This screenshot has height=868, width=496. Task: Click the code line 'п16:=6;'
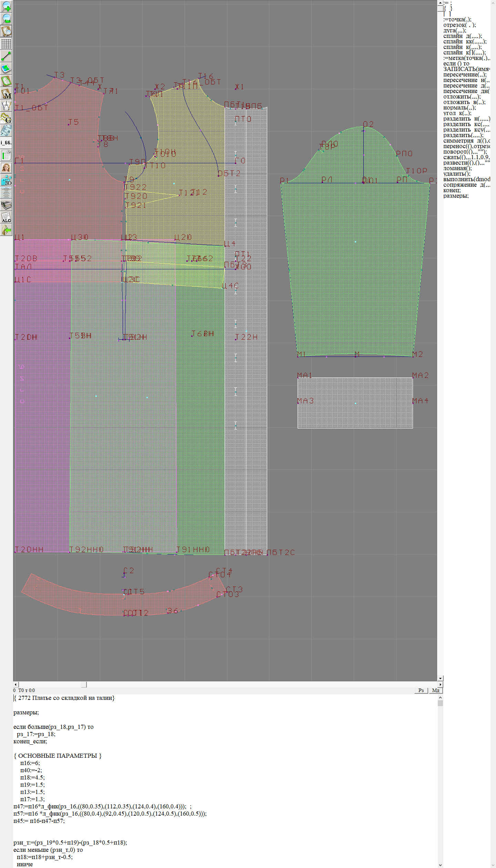point(30,763)
